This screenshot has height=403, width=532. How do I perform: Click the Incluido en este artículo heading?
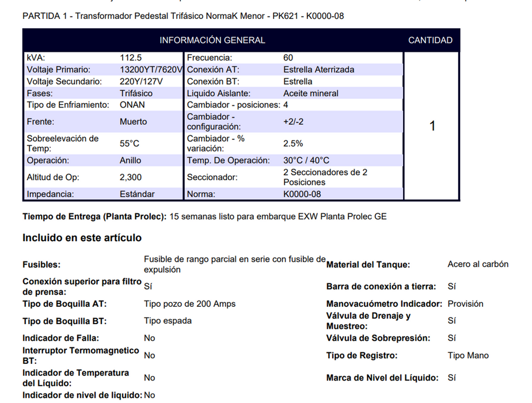pos(82,238)
